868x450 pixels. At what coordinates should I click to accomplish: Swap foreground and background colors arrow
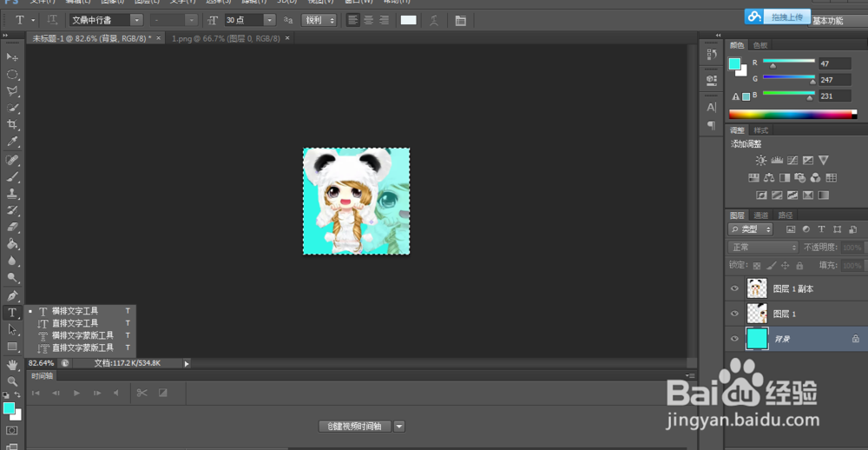[17, 394]
